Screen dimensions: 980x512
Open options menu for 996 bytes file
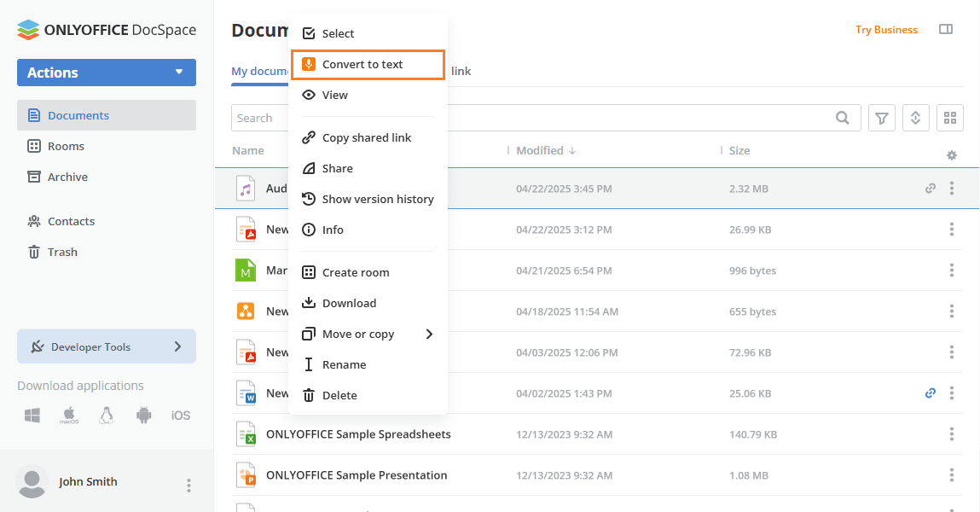pyautogui.click(x=952, y=270)
